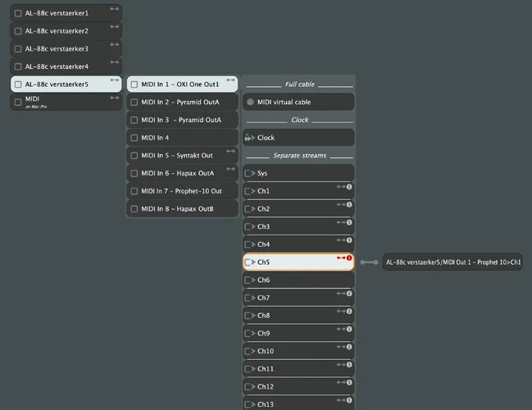Enable the MIDI In 7 - Prophet-10 Out checkbox
Image resolution: width=532 pixels, height=410 pixels.
coord(134,191)
